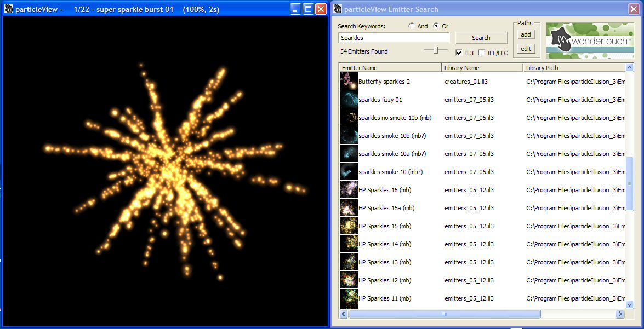Image resolution: width=644 pixels, height=329 pixels.
Task: Pick the HP Sparkles 11 (mb) thumbnail icon
Action: click(349, 298)
